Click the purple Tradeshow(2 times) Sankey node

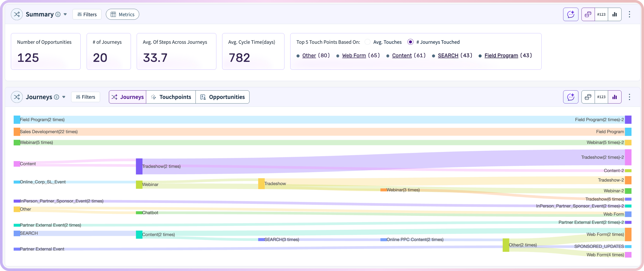139,167
